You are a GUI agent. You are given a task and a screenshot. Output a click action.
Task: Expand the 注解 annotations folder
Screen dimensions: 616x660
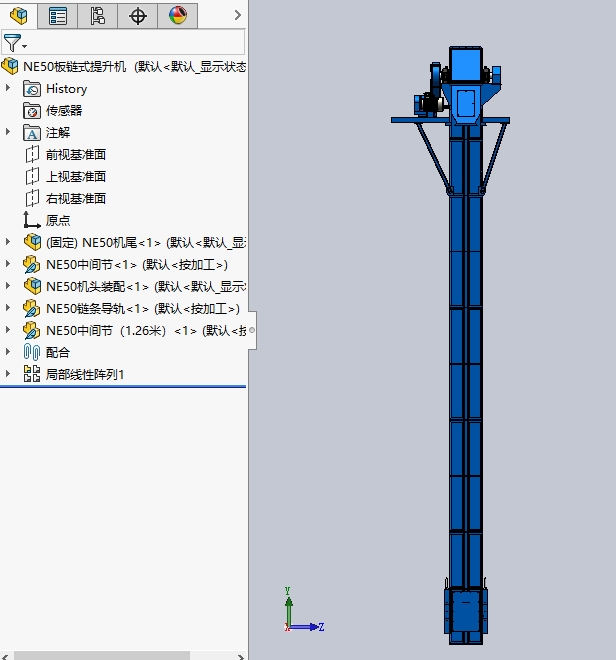[8, 132]
